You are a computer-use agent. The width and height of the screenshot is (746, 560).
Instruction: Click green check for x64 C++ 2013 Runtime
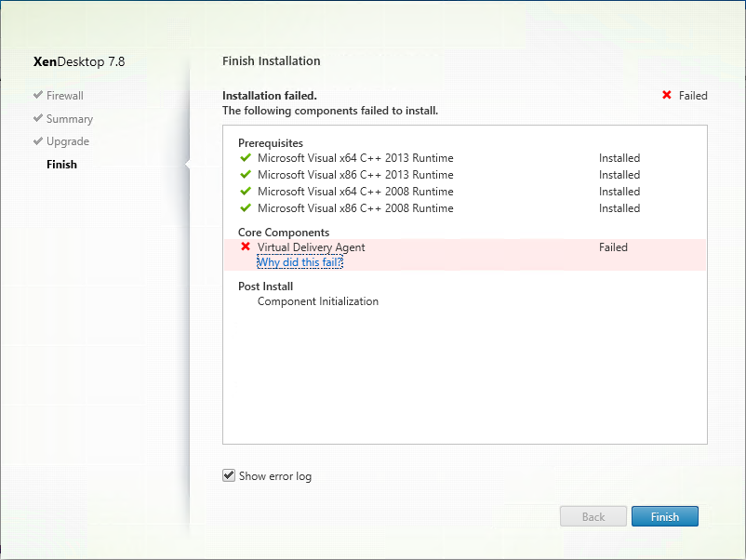(x=246, y=157)
